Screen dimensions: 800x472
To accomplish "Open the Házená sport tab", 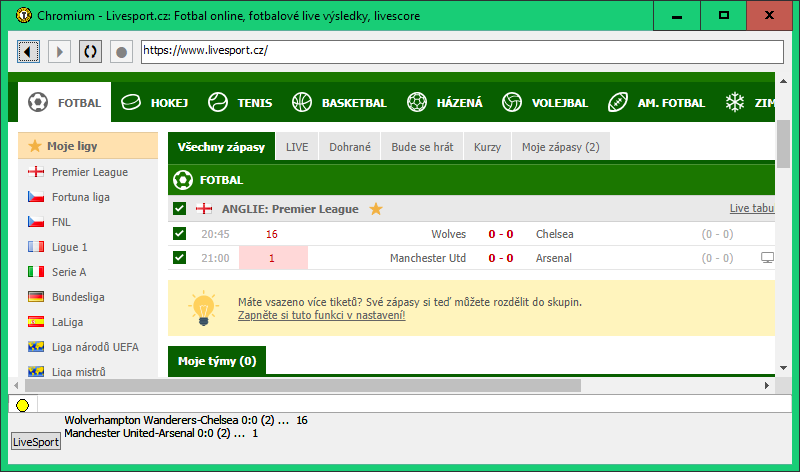I will click(444, 103).
